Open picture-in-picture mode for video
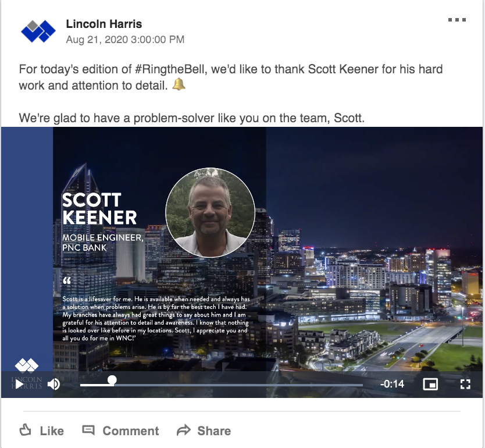This screenshot has width=485, height=448. tap(430, 384)
